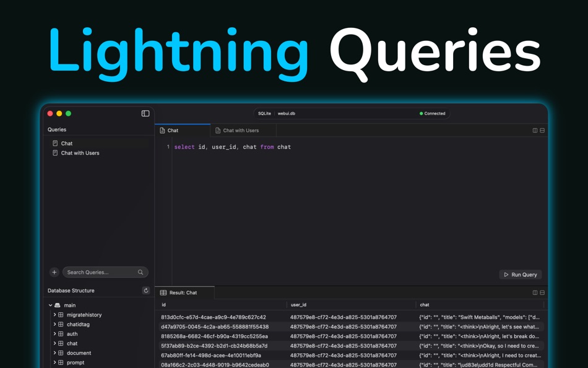Click the table icon beside the chat table

click(x=61, y=343)
